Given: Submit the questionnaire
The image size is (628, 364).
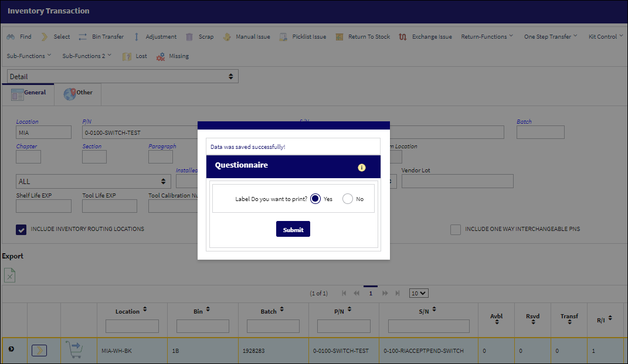Looking at the screenshot, I should [x=293, y=229].
